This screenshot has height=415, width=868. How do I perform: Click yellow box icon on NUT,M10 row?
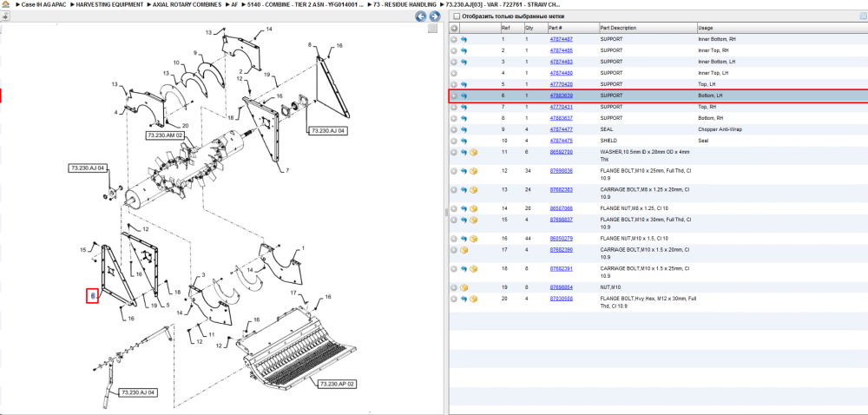(464, 287)
